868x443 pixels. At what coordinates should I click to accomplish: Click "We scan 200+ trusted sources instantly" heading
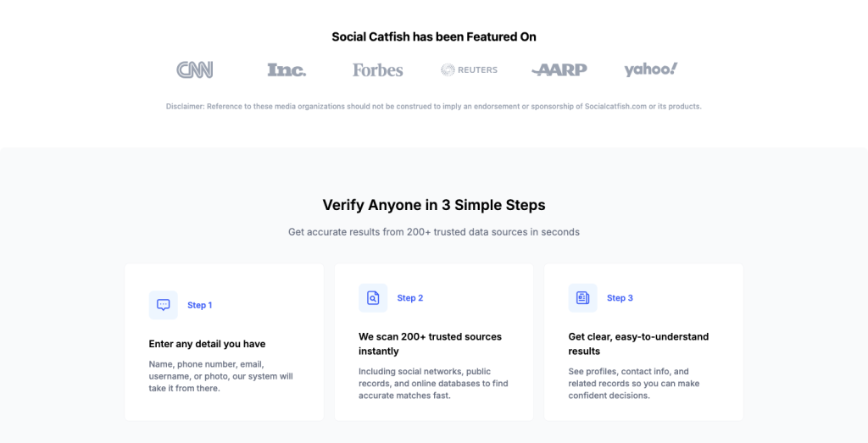(430, 344)
